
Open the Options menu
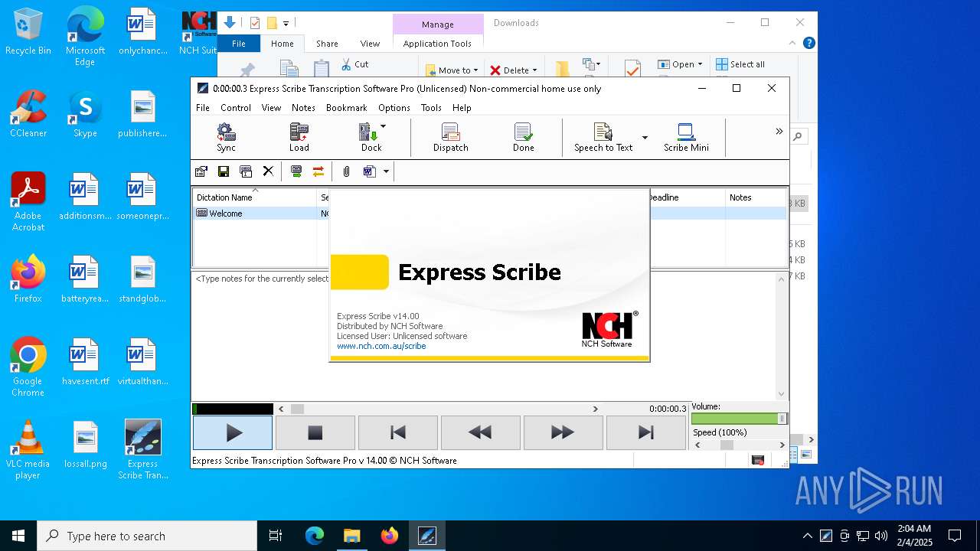[x=394, y=108]
